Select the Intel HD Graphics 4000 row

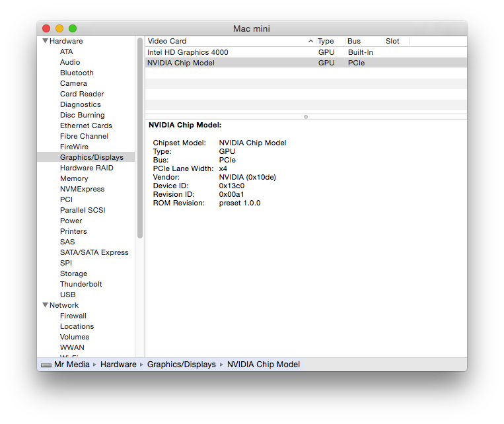pos(306,52)
